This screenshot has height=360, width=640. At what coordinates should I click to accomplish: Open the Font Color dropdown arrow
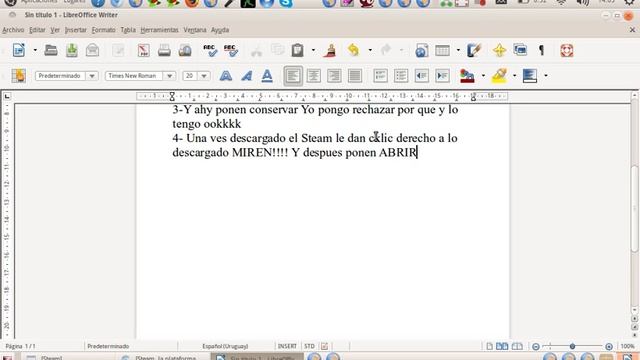[483, 76]
